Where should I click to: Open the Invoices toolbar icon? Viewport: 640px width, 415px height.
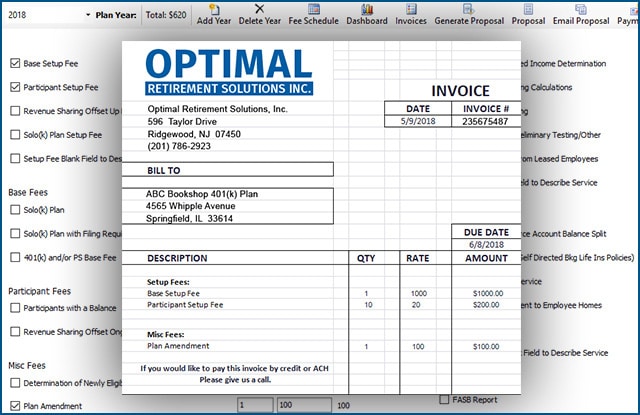pos(411,9)
